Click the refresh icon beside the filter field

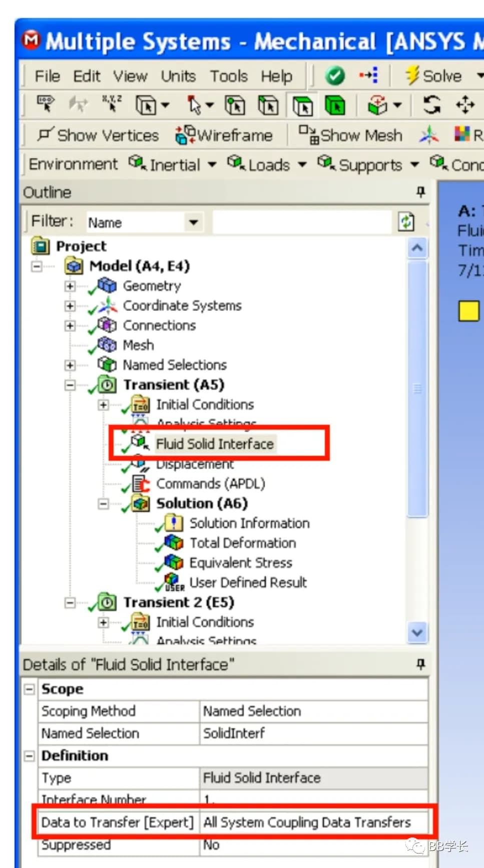406,221
